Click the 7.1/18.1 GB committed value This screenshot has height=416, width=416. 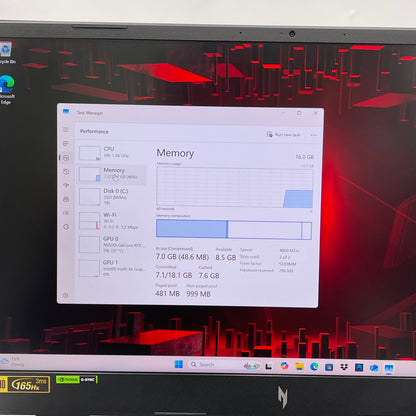174,275
